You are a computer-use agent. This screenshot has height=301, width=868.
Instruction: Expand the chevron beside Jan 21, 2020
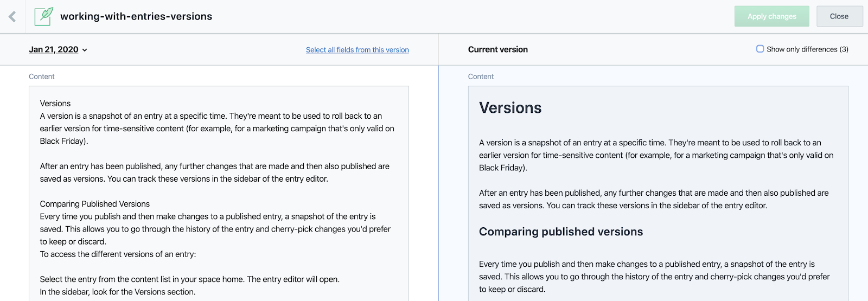pos(85,50)
